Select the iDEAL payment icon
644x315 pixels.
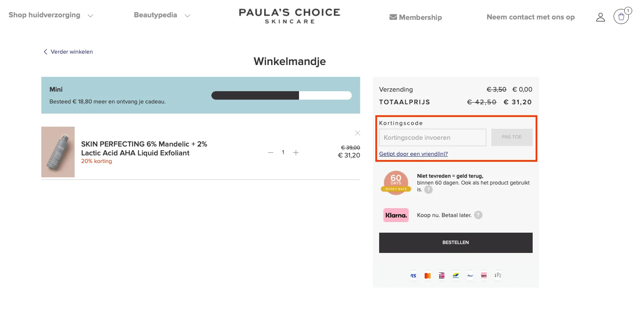(442, 275)
